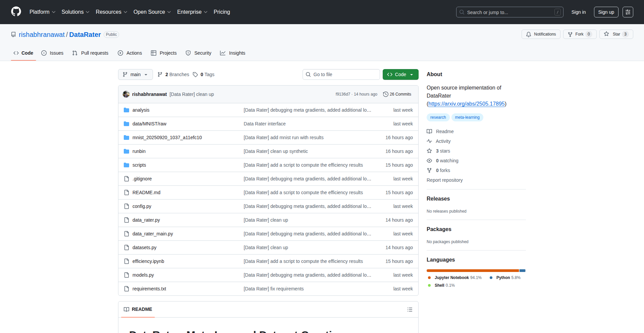644x333 pixels.
Task: Open the scripts folder
Action: click(139, 165)
